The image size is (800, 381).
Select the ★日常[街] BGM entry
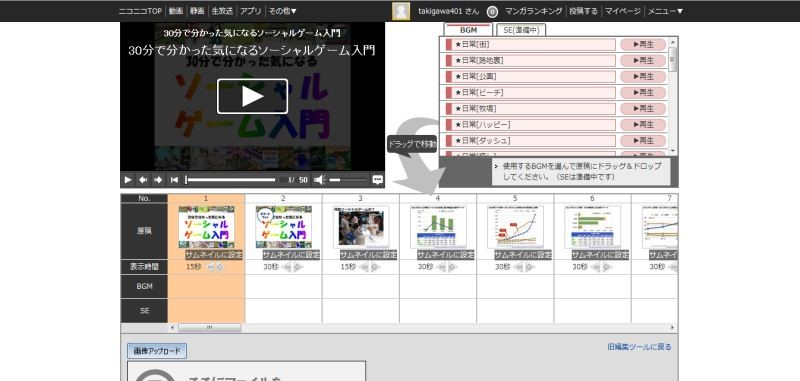pos(531,44)
